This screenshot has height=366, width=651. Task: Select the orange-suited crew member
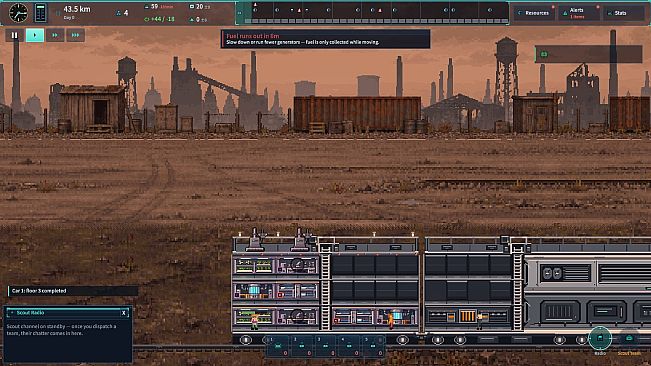click(390, 322)
